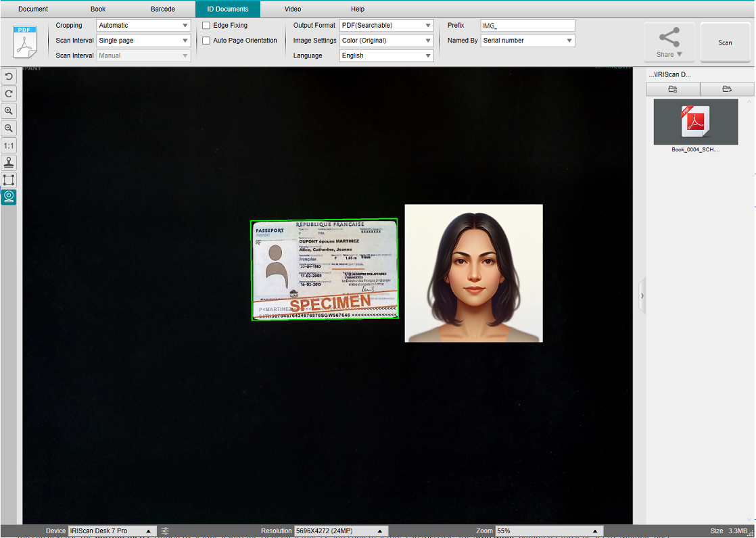Image resolution: width=756 pixels, height=538 pixels.
Task: Select the crop frame tool
Action: pos(9,180)
